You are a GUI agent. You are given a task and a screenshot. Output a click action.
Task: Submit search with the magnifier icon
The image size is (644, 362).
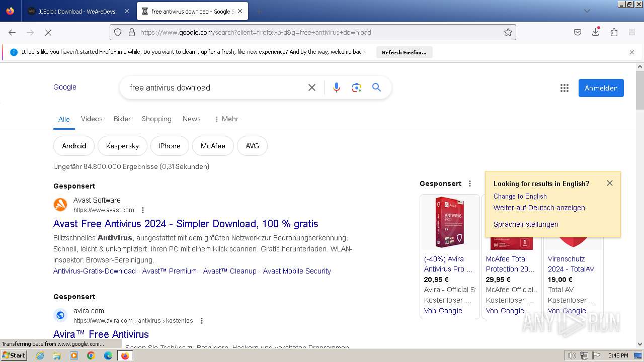pyautogui.click(x=376, y=87)
